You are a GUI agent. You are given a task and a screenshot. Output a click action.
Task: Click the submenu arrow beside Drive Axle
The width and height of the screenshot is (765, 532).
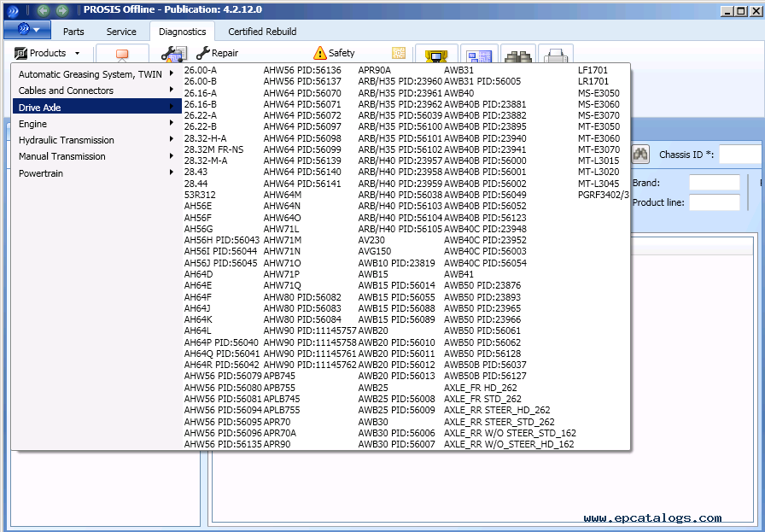pos(172,107)
